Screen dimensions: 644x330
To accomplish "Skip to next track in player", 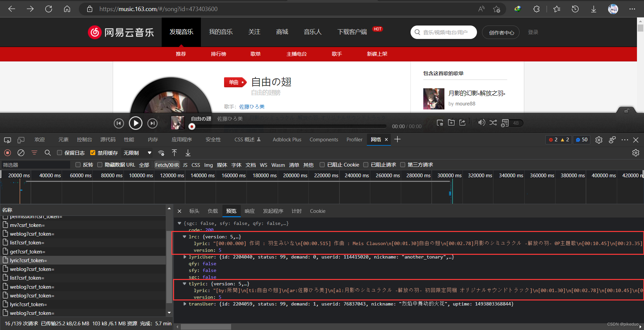I will pos(153,124).
